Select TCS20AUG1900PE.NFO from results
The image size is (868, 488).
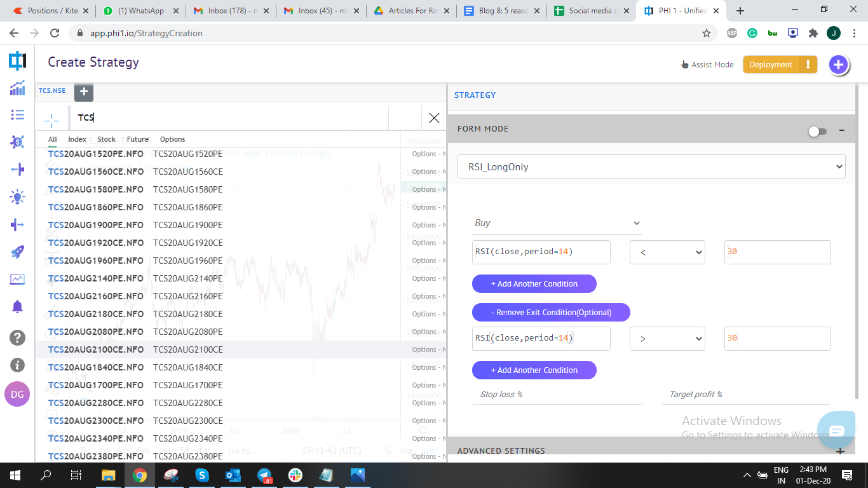click(241, 225)
